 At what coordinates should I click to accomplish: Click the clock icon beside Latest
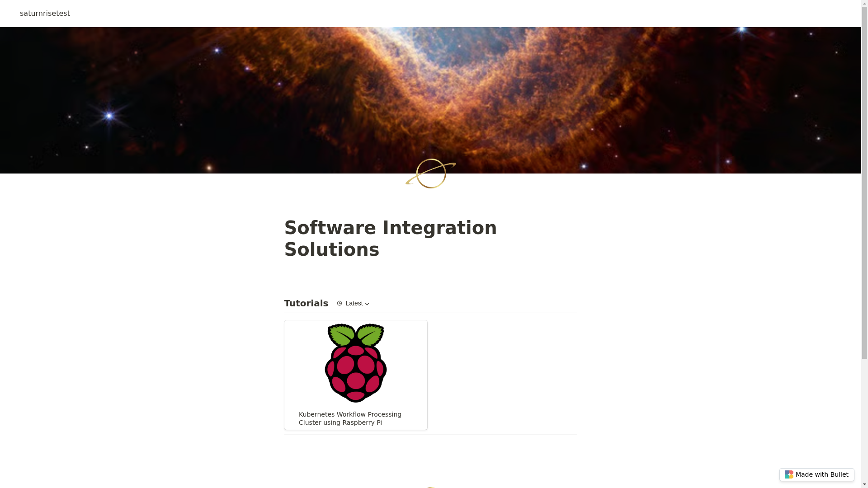(x=340, y=303)
